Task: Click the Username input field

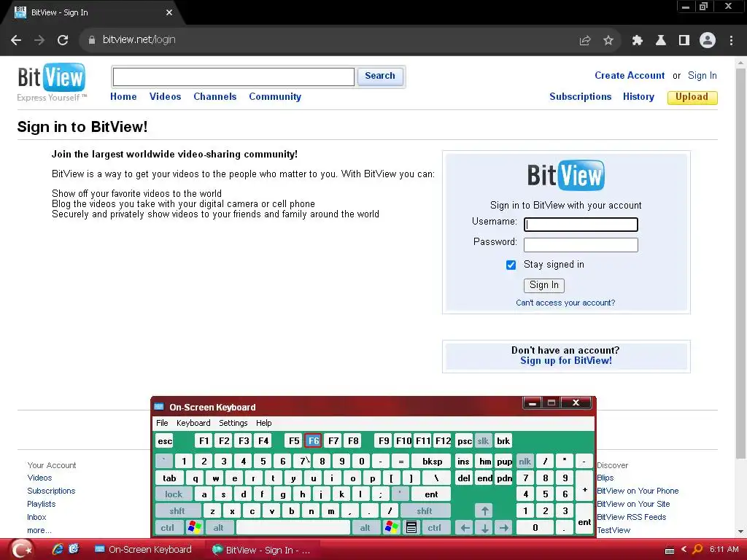Action: point(580,225)
